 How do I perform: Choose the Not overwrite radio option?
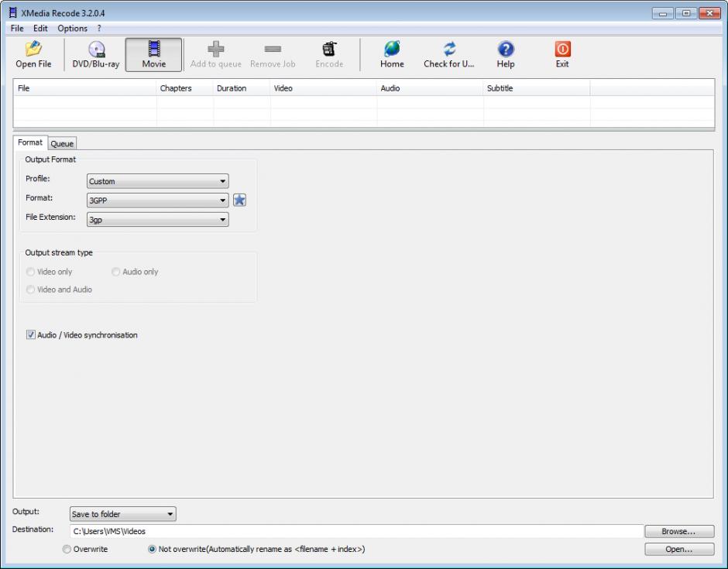152,549
